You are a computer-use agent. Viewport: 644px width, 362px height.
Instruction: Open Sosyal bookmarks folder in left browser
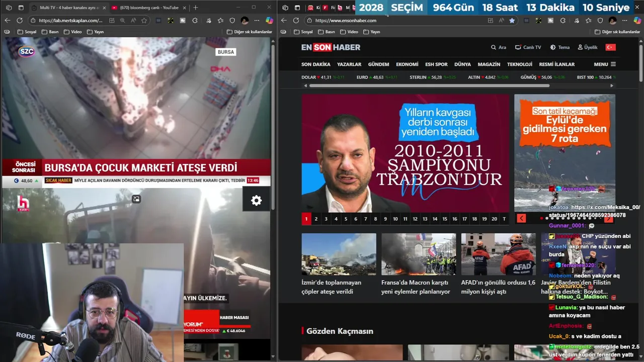(27, 32)
